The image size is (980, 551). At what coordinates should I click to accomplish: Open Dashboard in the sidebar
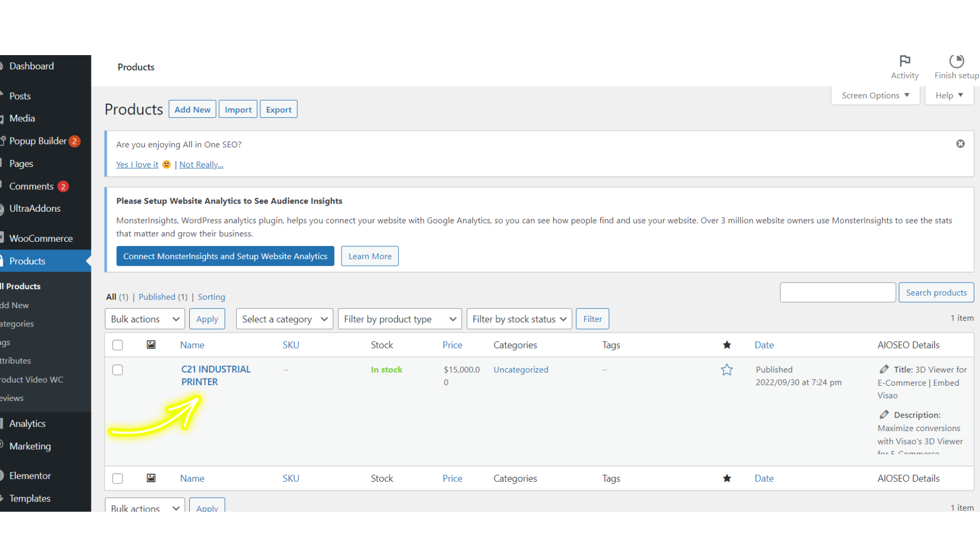32,66
